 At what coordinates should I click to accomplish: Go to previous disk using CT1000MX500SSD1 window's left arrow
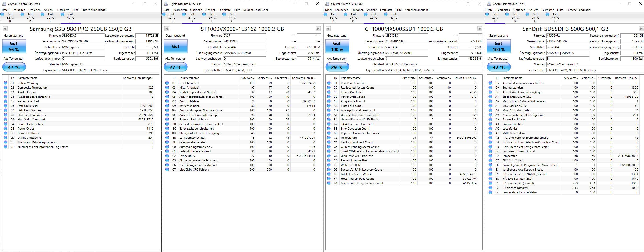(328, 29)
